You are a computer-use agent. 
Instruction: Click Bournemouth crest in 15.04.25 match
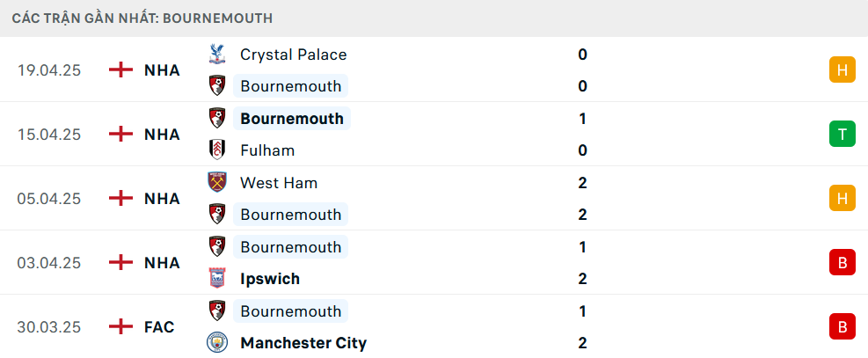216,119
